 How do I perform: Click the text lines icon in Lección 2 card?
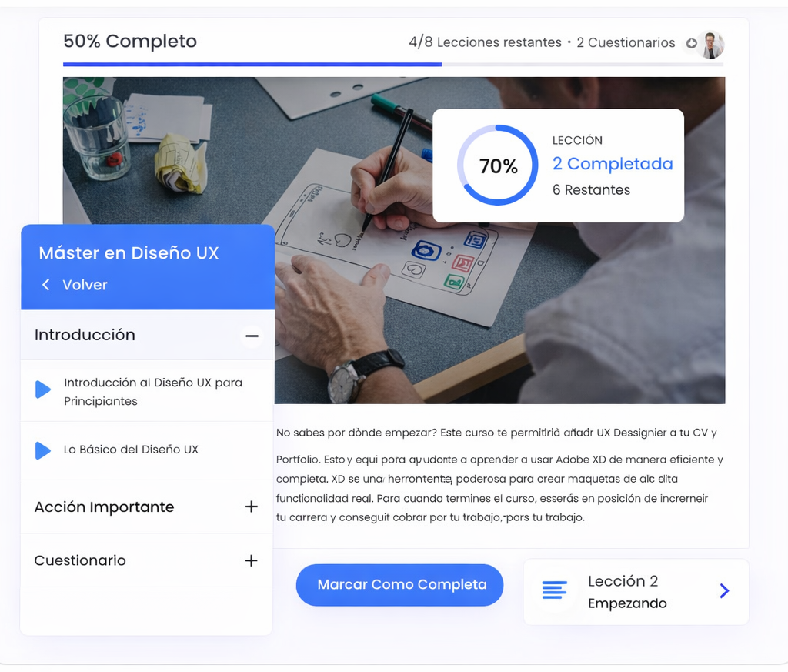[554, 590]
